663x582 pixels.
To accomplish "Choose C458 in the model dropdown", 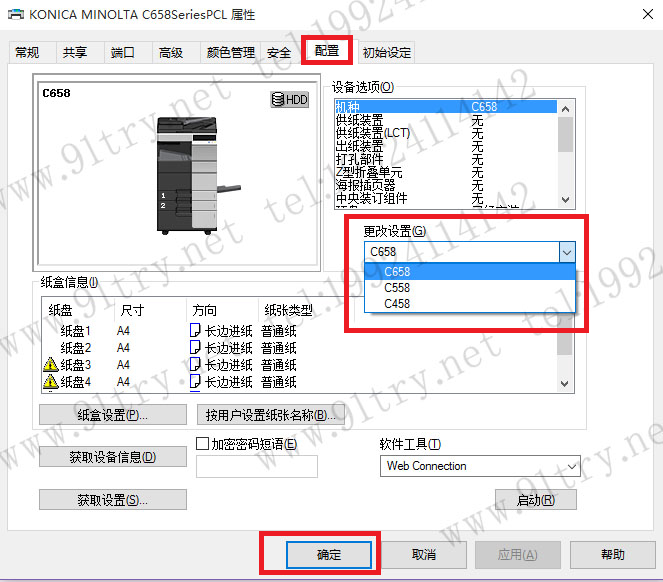I will coord(397,303).
